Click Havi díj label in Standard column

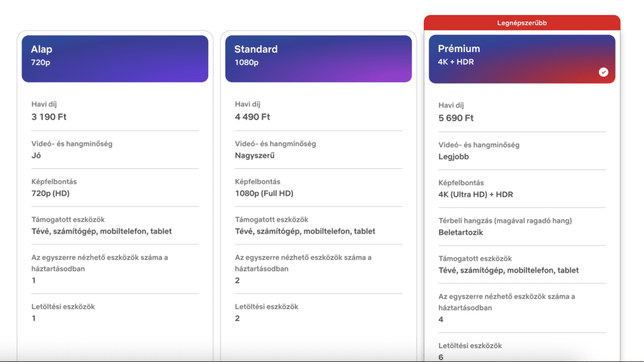pos(248,105)
